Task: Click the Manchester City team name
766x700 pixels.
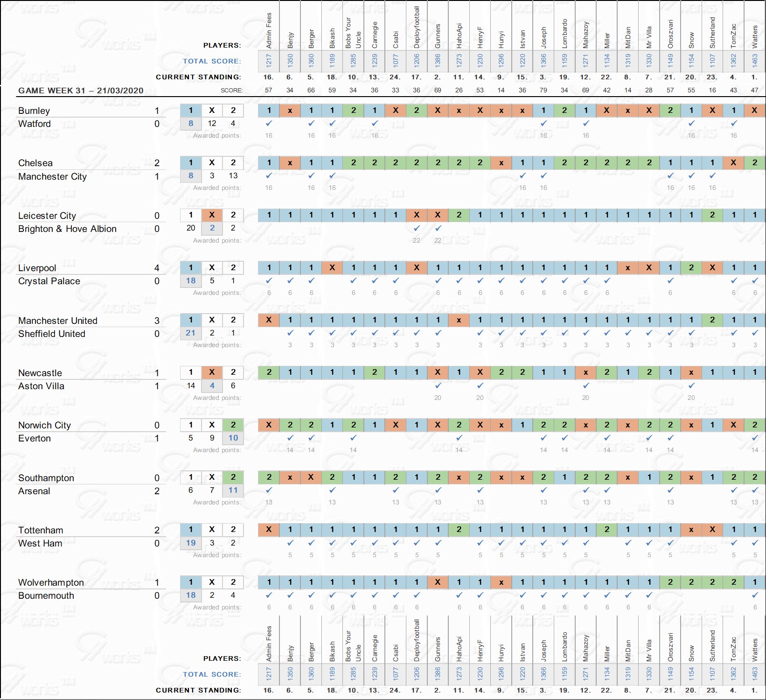Action: (52, 176)
